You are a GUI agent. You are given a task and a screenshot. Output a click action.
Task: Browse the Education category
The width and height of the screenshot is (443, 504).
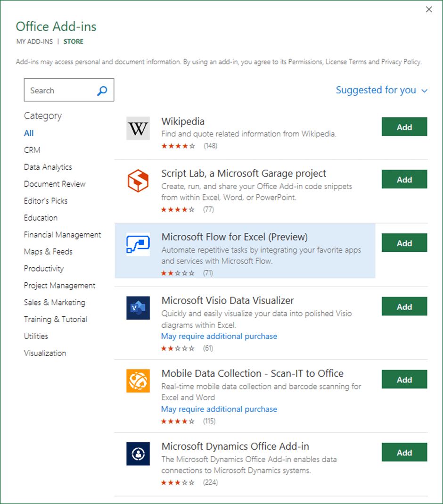(41, 218)
